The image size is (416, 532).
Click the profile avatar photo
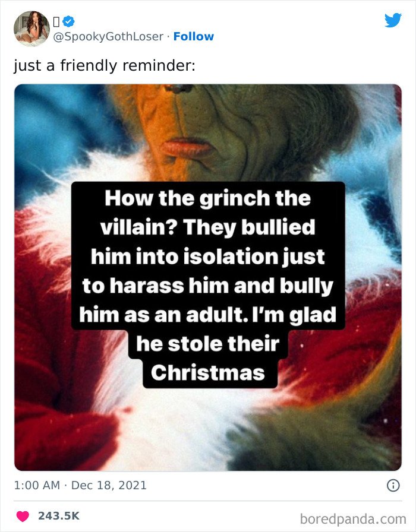point(31,28)
